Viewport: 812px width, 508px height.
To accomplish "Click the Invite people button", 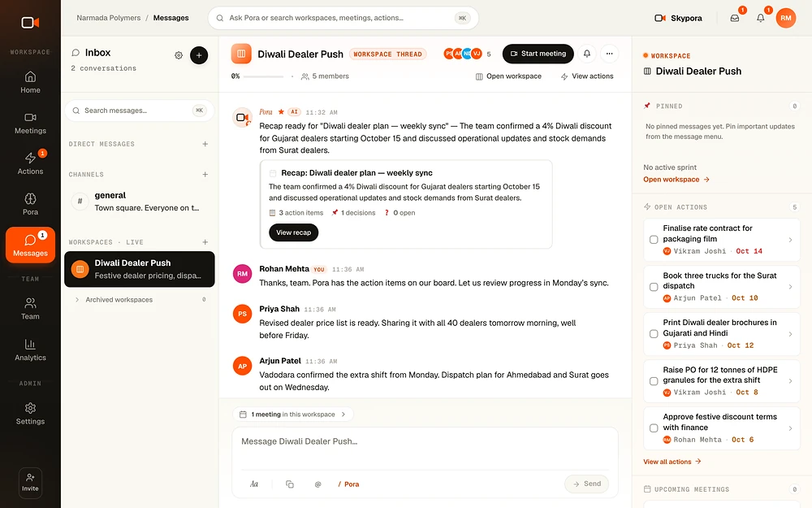I will pos(30,483).
